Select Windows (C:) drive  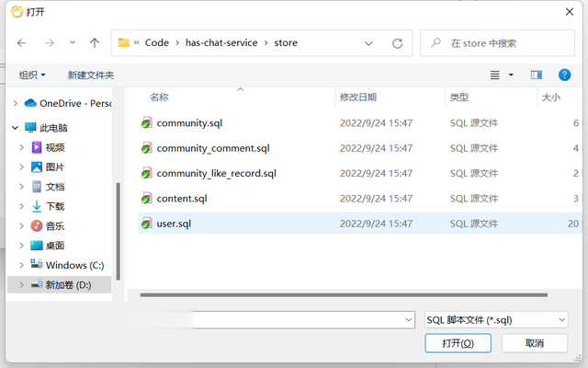coord(67,265)
